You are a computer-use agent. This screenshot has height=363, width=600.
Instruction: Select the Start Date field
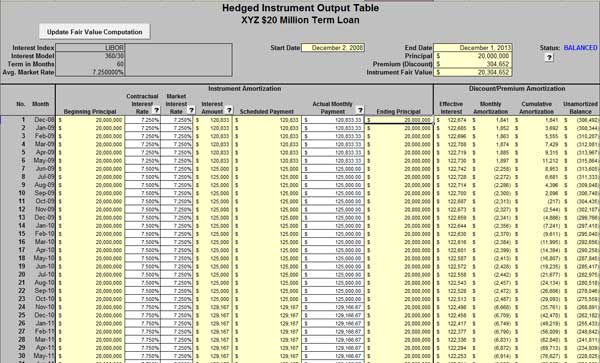click(333, 48)
